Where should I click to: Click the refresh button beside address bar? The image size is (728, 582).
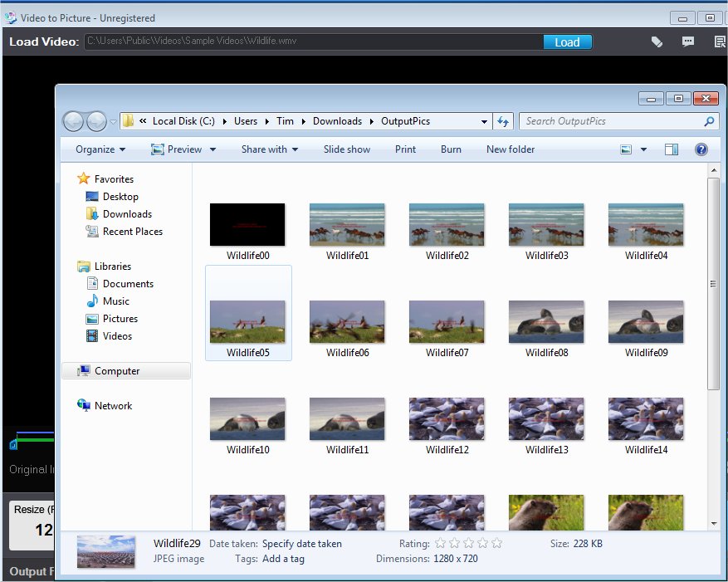(503, 121)
